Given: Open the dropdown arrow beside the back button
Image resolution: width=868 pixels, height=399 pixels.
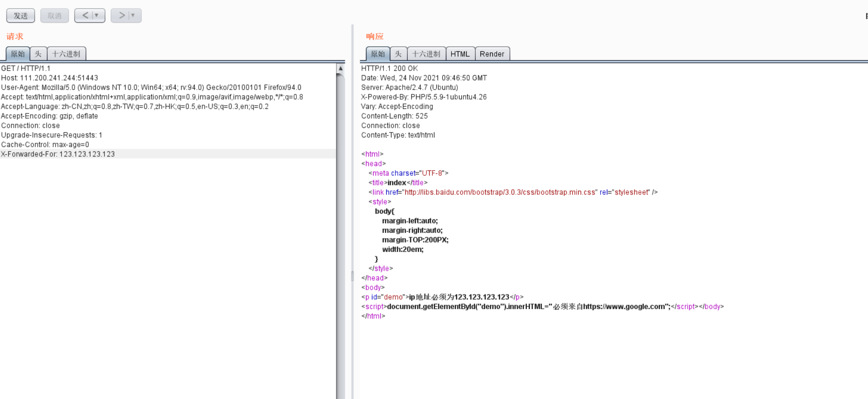Looking at the screenshot, I should [x=97, y=15].
